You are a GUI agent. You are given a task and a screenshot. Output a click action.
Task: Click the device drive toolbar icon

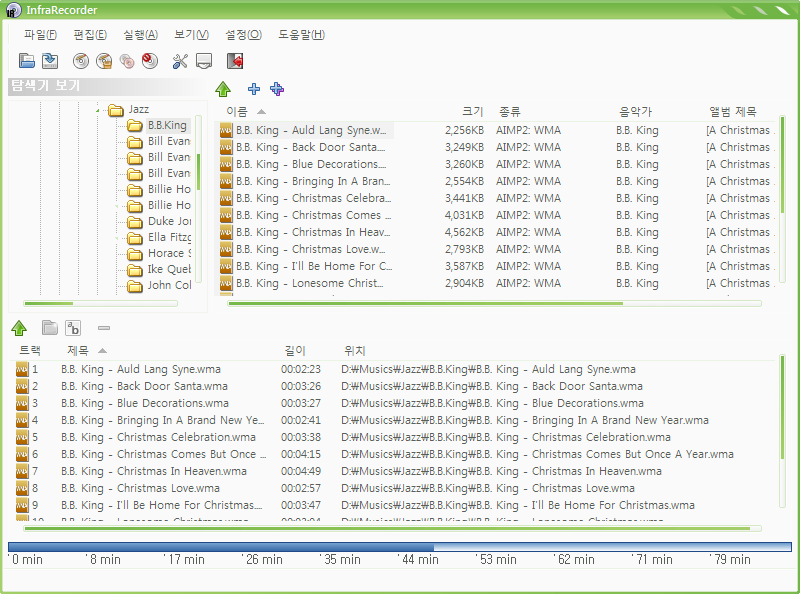click(204, 61)
